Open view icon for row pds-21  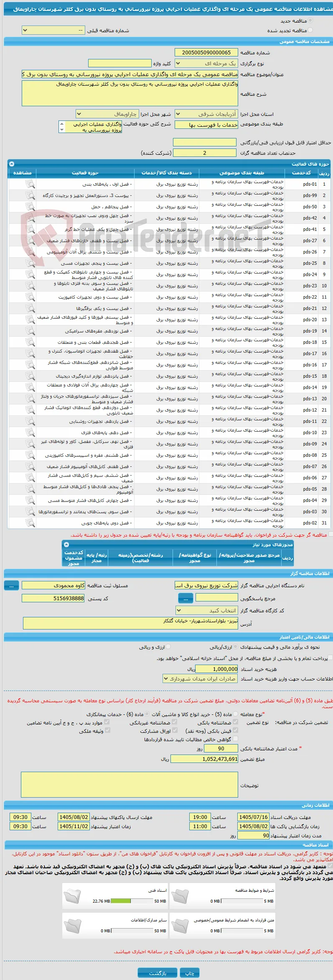coord(30,308)
